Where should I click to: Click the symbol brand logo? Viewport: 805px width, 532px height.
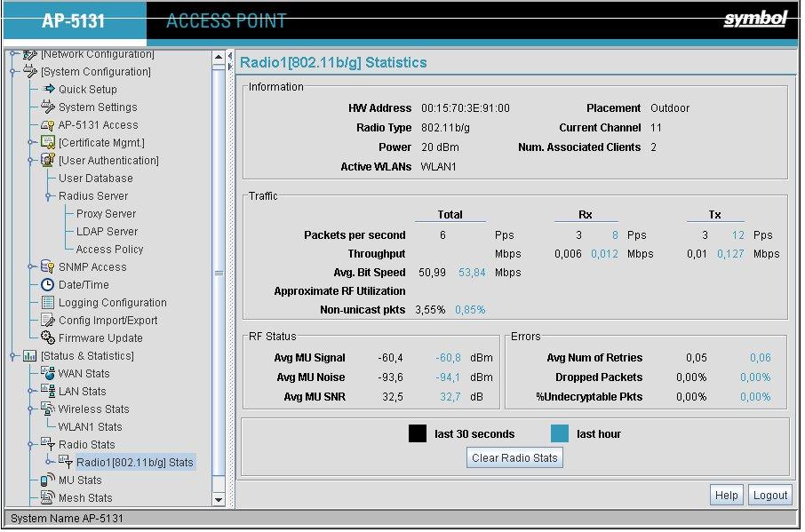click(754, 20)
